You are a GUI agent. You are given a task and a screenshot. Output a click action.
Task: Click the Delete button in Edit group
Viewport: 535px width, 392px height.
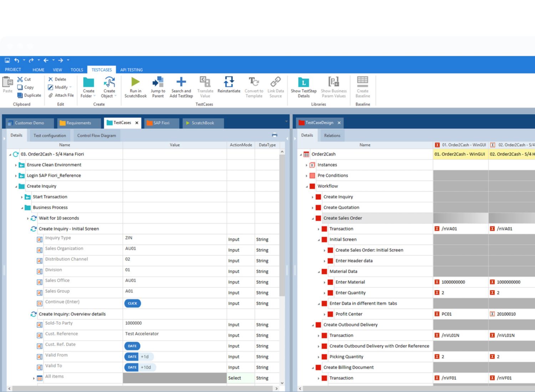57,79
